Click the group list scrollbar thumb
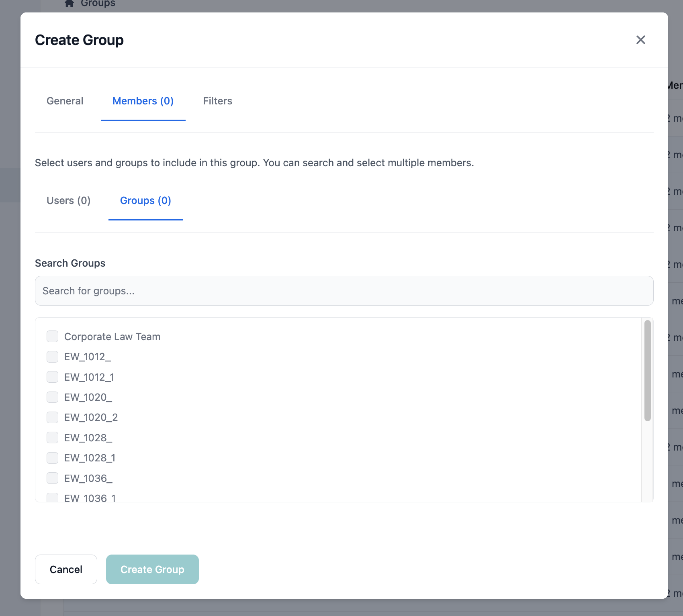This screenshot has height=616, width=683. pos(648,369)
